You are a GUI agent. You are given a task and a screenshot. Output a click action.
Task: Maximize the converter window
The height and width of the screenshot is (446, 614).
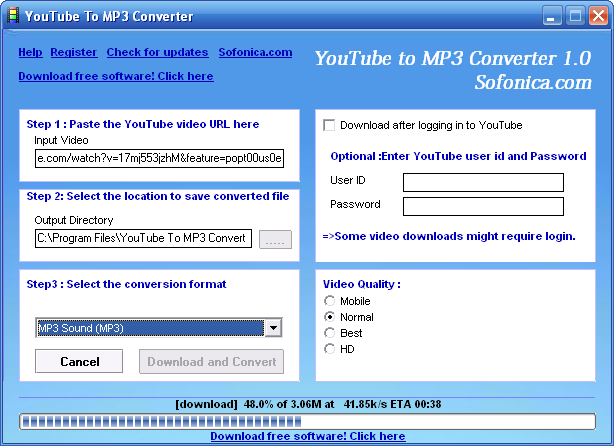[575, 16]
